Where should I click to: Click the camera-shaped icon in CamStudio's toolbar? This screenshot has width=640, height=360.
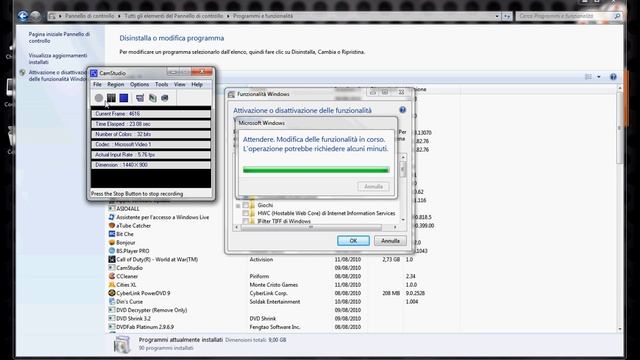(x=165, y=98)
